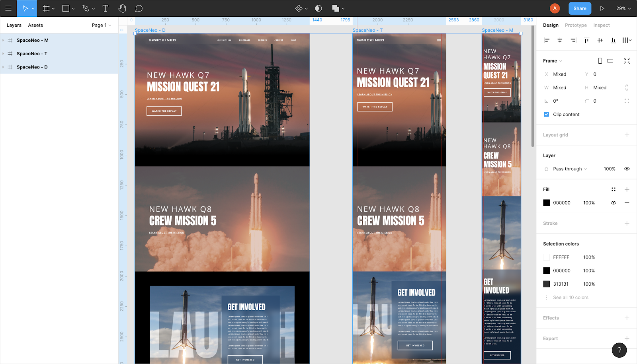
Task: Switch to the Prototype tab
Action: tap(576, 25)
